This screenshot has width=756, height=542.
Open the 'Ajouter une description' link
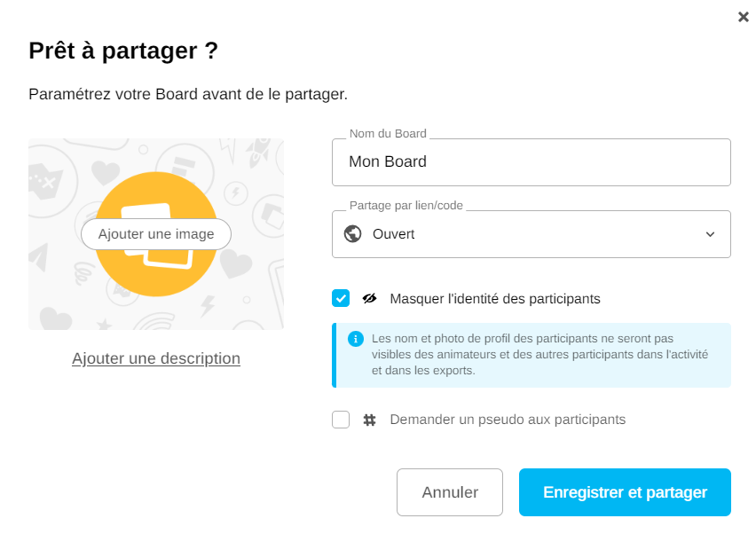coord(156,358)
